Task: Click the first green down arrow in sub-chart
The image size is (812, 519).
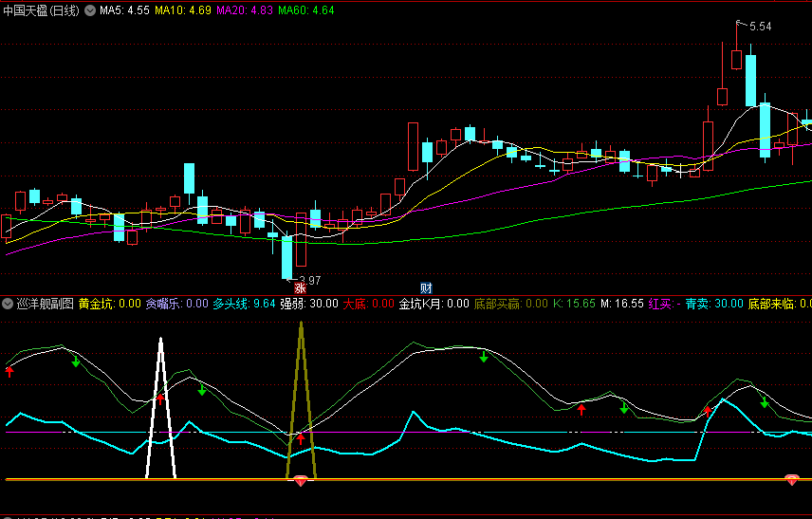Action: pyautogui.click(x=76, y=361)
